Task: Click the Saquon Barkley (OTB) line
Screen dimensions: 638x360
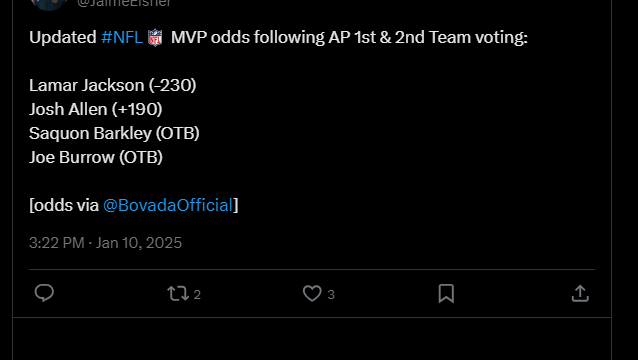Action: pyautogui.click(x=114, y=133)
